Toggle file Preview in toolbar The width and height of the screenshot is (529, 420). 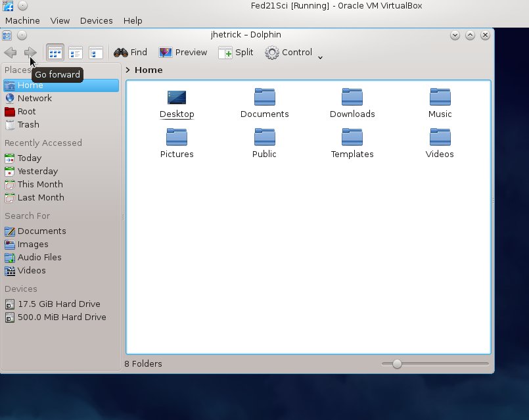183,53
